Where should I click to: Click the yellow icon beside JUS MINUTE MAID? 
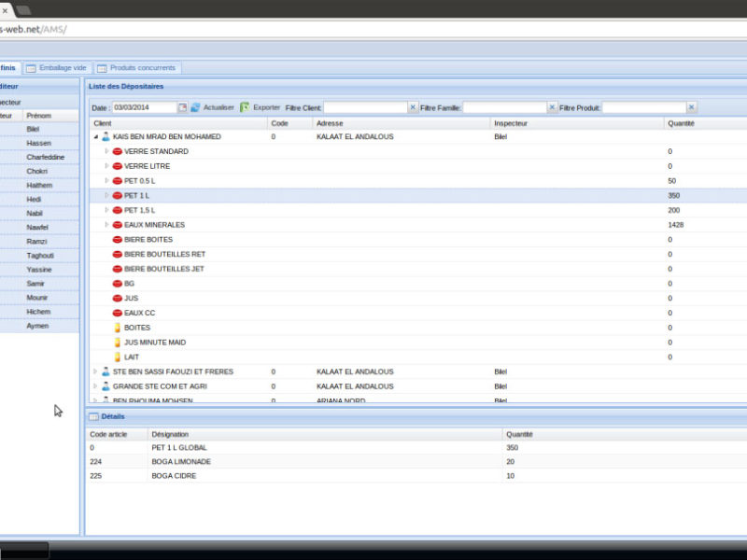118,343
